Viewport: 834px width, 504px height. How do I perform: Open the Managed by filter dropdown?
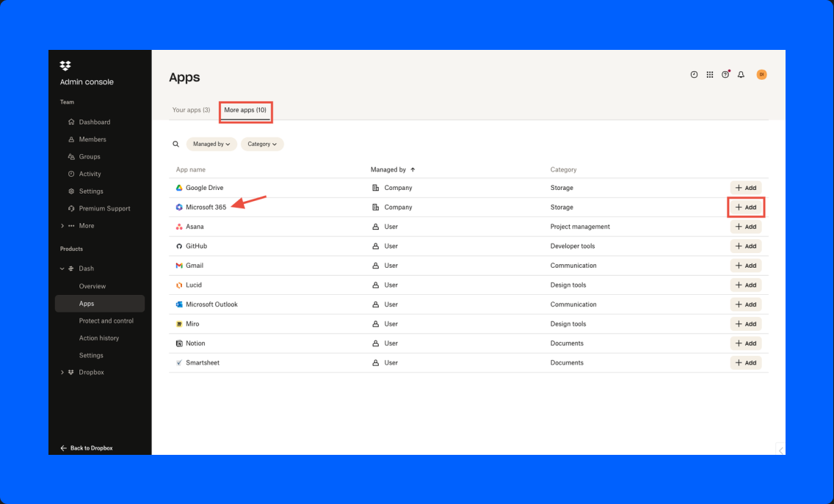(x=211, y=144)
